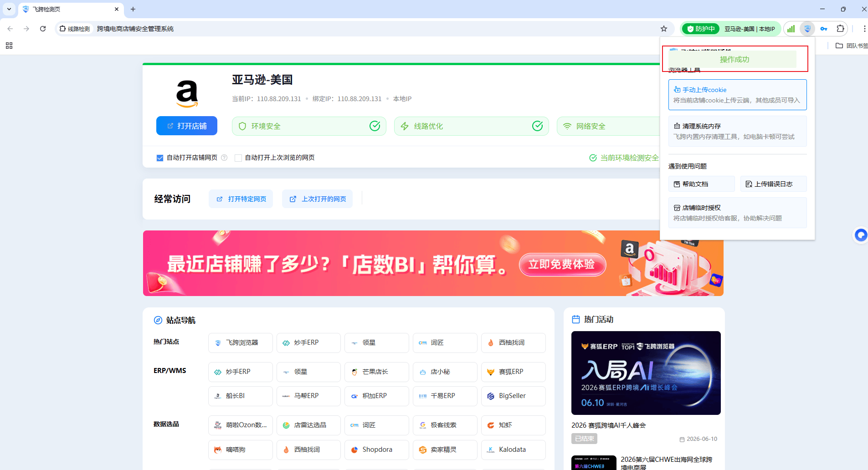Bookmark page with the star icon

point(664,29)
